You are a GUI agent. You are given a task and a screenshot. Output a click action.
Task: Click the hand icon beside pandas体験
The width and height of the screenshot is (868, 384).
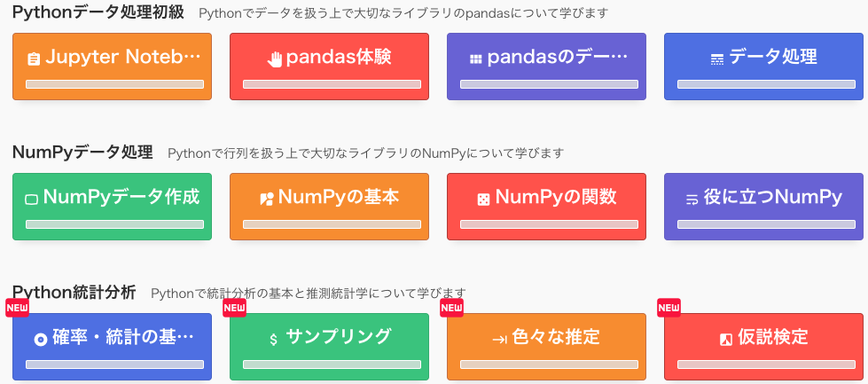[275, 59]
